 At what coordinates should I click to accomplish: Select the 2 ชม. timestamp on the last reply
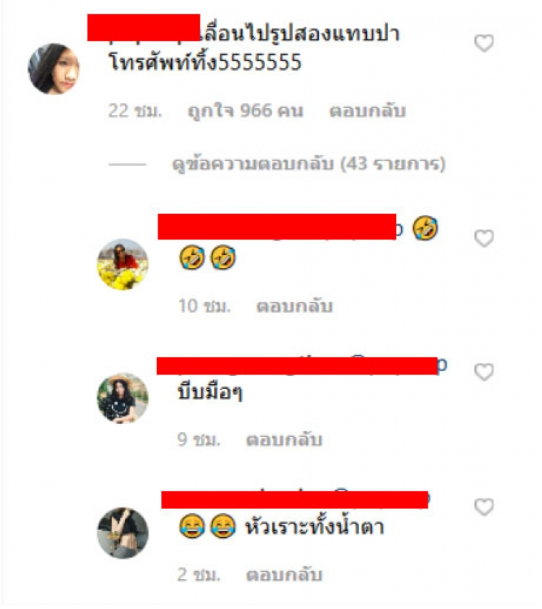199,574
